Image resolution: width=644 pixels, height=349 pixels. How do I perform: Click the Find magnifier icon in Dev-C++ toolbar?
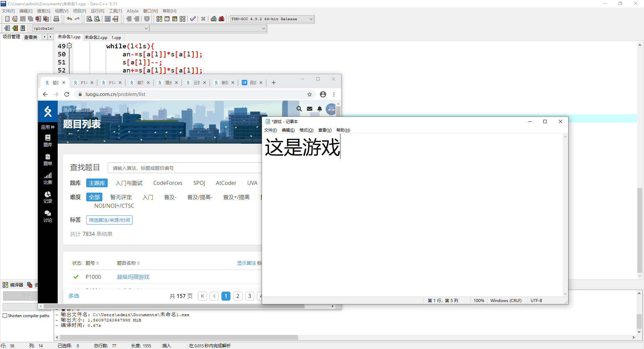pyautogui.click(x=89, y=19)
